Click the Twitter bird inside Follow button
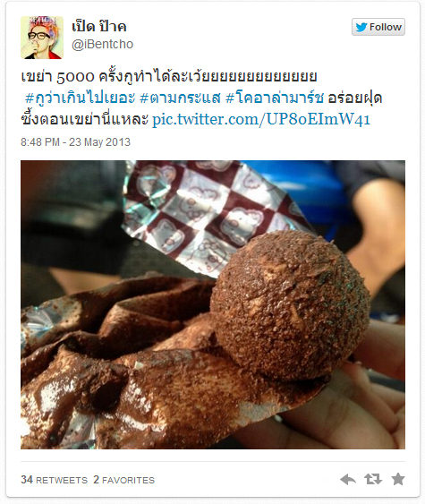425x504 pixels. 361,27
